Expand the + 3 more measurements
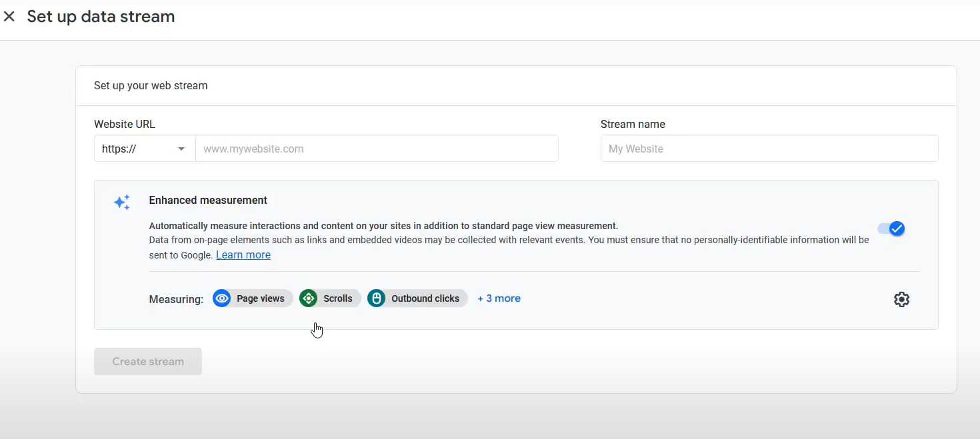 499,298
